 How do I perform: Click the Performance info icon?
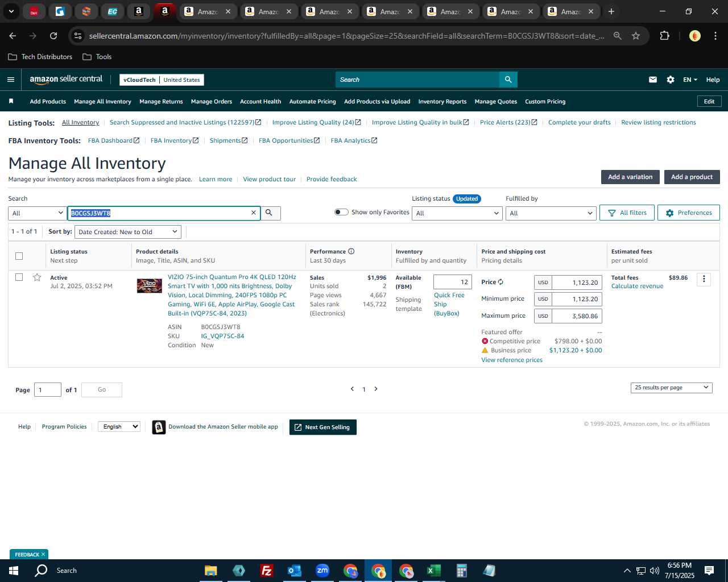pos(351,251)
